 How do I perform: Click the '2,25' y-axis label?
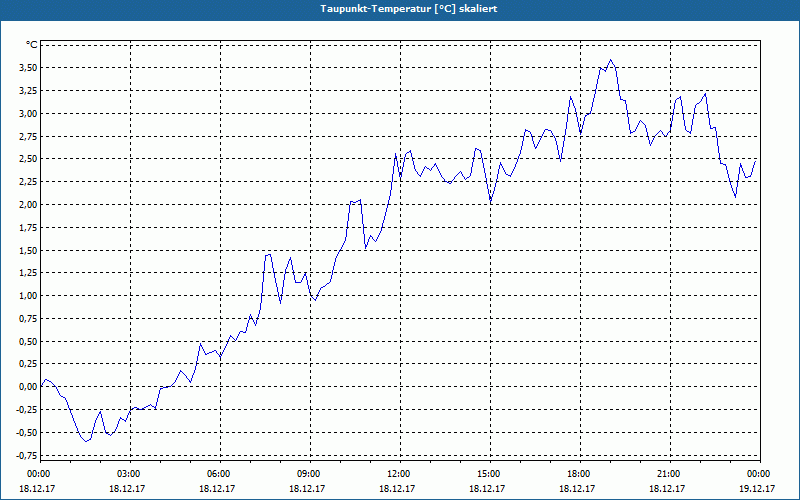29,182
